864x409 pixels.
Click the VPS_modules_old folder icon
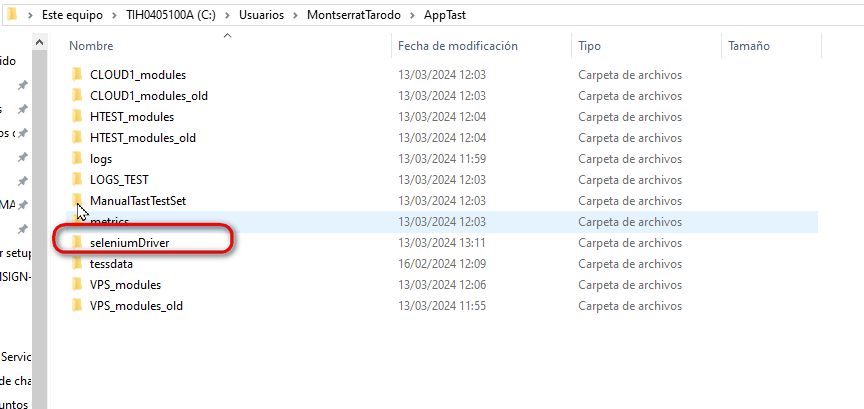(77, 306)
